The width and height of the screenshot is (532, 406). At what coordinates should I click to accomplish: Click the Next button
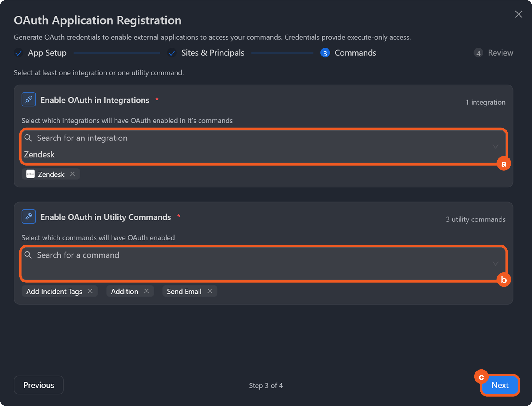point(500,385)
